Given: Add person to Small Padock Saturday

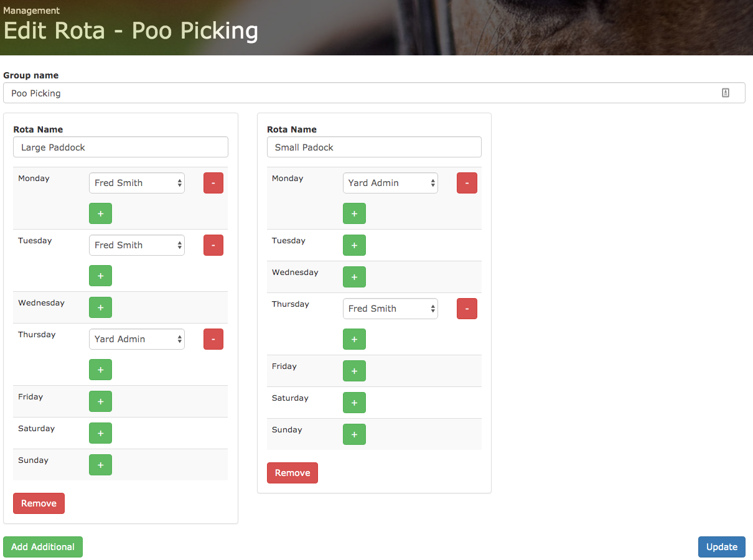Looking at the screenshot, I should pos(354,403).
